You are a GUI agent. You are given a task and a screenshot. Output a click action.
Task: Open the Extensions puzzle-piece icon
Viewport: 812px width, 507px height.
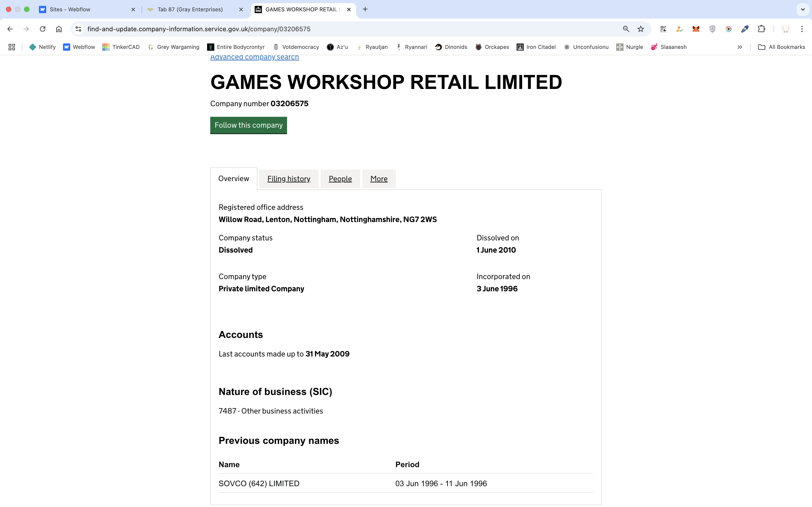761,29
